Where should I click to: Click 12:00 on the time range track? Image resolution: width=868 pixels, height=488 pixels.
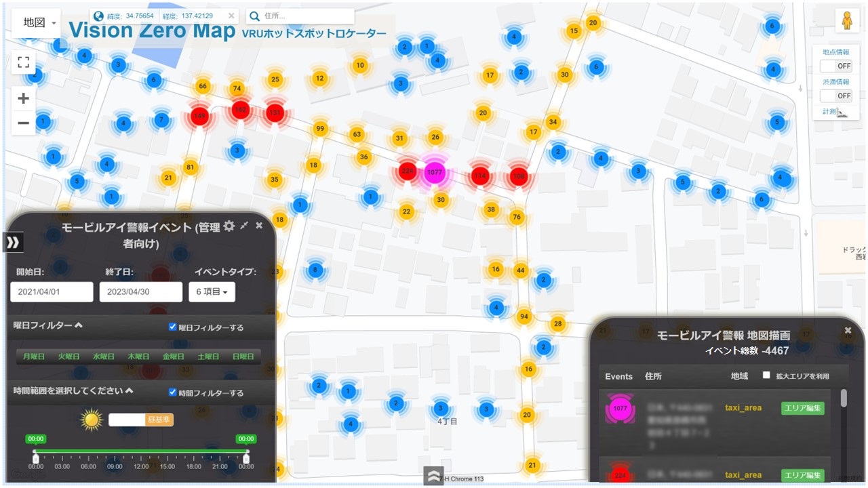pyautogui.click(x=141, y=451)
